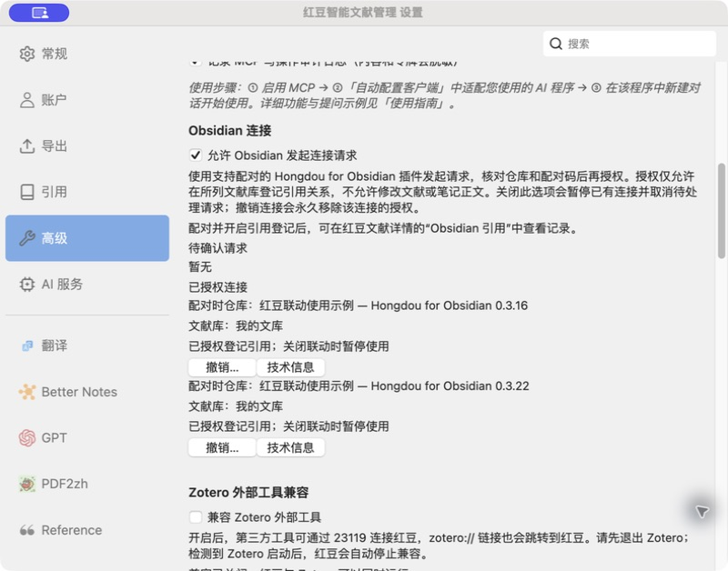Click the GPT swirl icon

point(27,438)
